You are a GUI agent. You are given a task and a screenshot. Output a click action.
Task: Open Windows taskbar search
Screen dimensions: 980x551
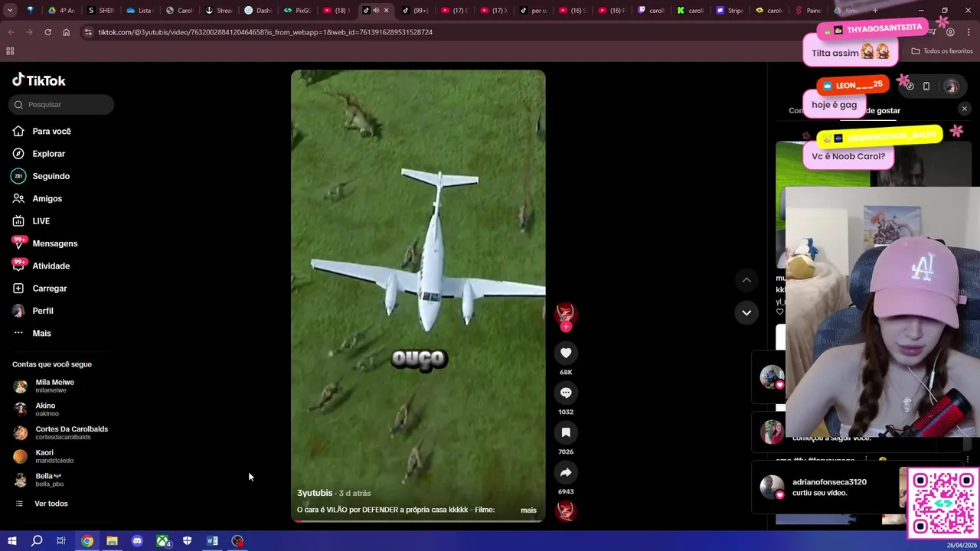click(x=36, y=541)
